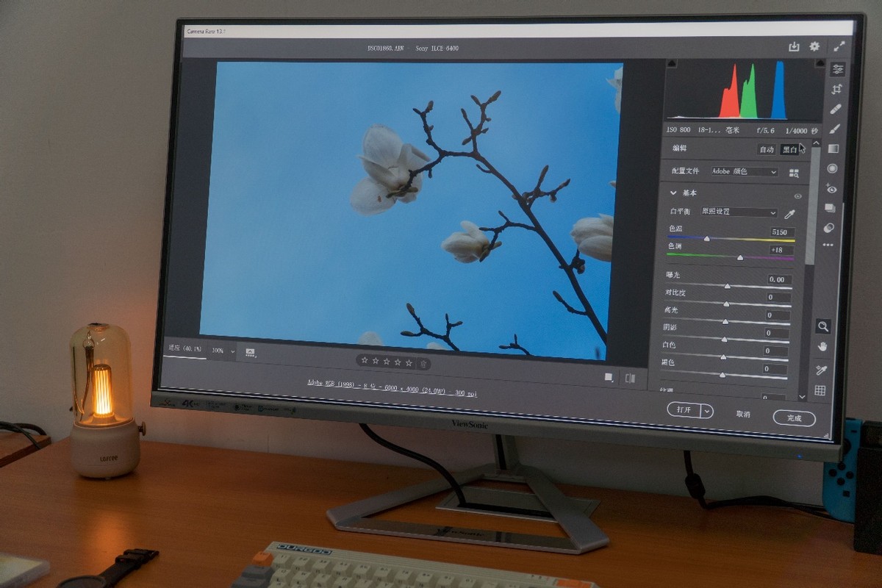Open the arrow beside 打开 button
This screenshot has width=882, height=588.
[x=707, y=412]
